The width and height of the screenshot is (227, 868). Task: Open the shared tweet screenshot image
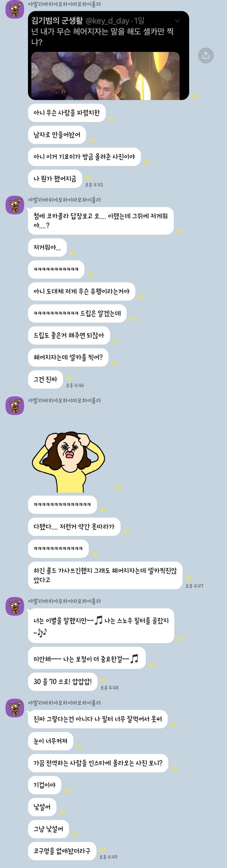click(108, 56)
